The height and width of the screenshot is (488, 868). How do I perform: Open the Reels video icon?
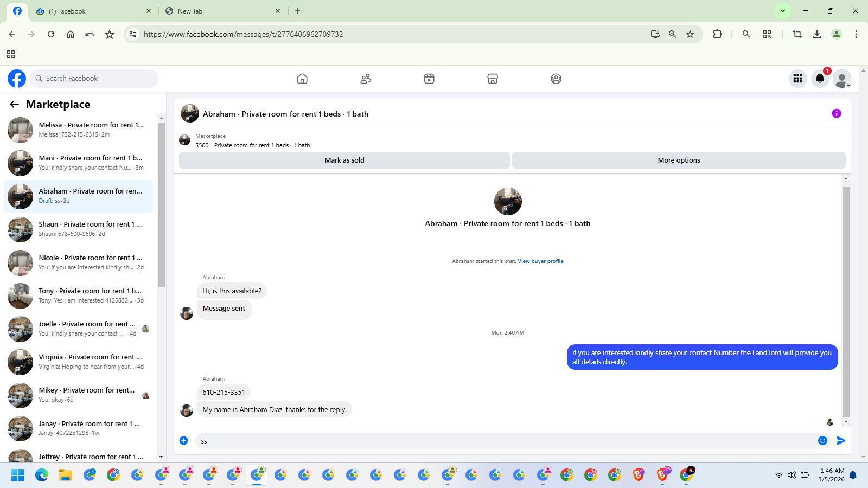(x=429, y=79)
